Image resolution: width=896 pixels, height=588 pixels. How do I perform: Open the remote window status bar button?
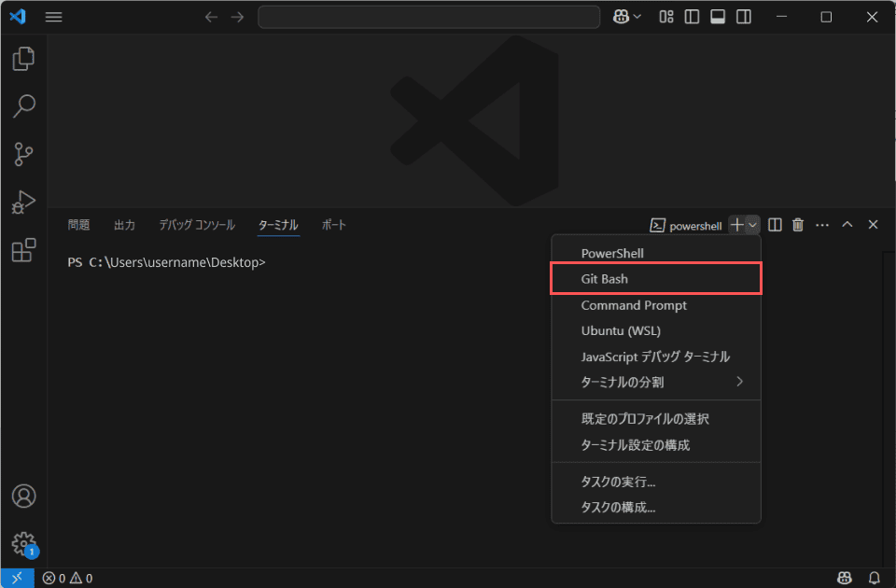[17, 579]
